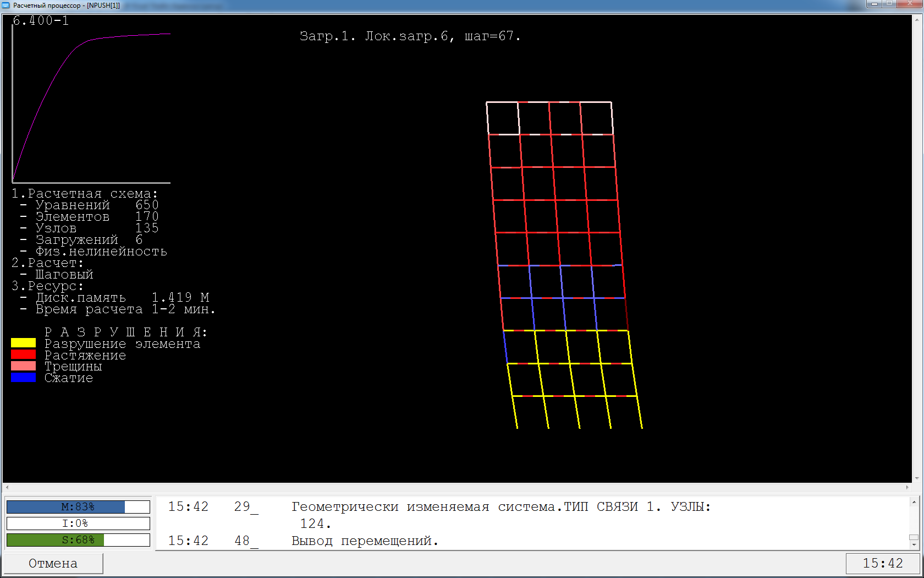924x578 pixels.
Task: Click the 15:42 time panel at bottom right
Action: point(882,563)
